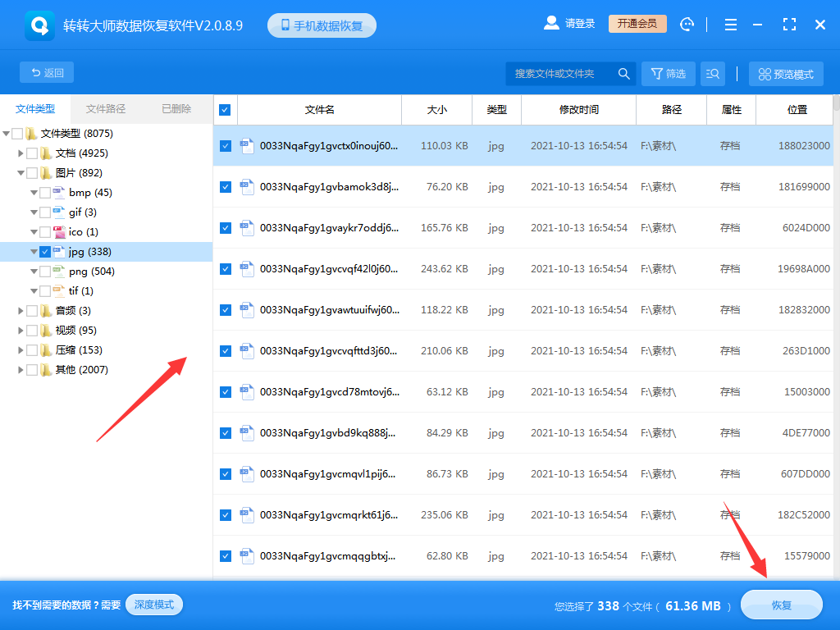Click the 恢复 recover button
Screen dimensions: 840x630
781,605
